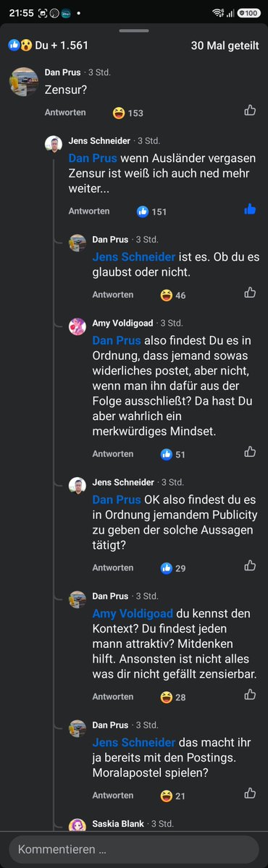Like Dan Prus's "Moralapostel spielen" reply

(250, 793)
